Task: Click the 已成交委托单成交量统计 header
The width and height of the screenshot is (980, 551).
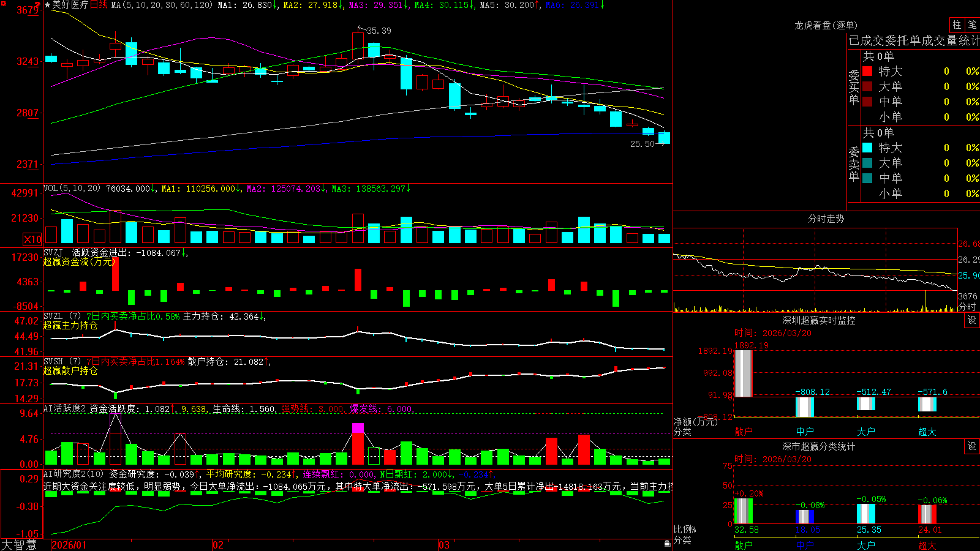Action: tap(914, 40)
